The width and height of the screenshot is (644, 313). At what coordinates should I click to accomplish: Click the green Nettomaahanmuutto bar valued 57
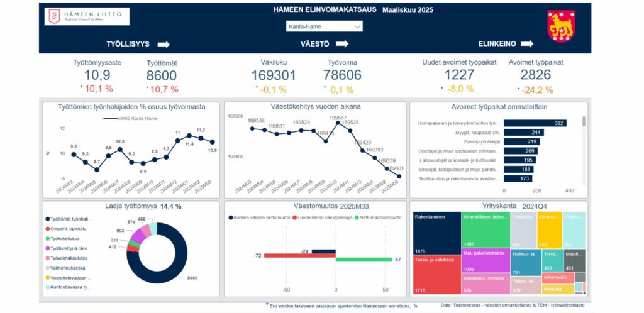coord(364,260)
